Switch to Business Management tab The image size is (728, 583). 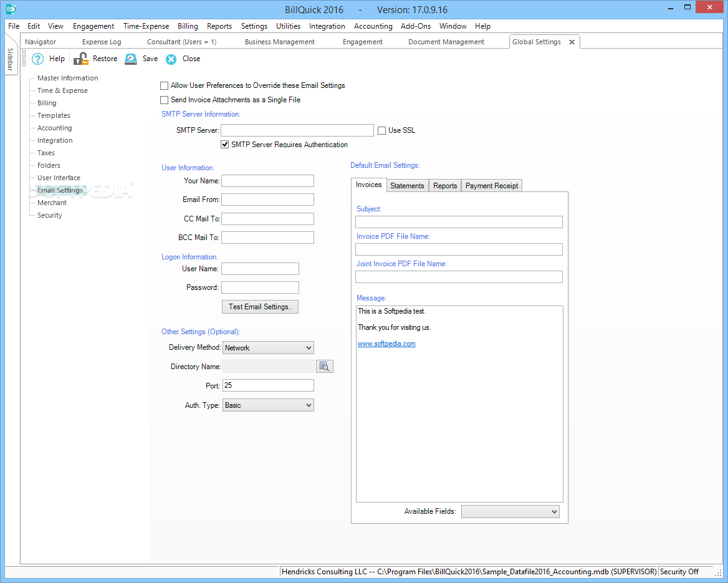pos(279,42)
